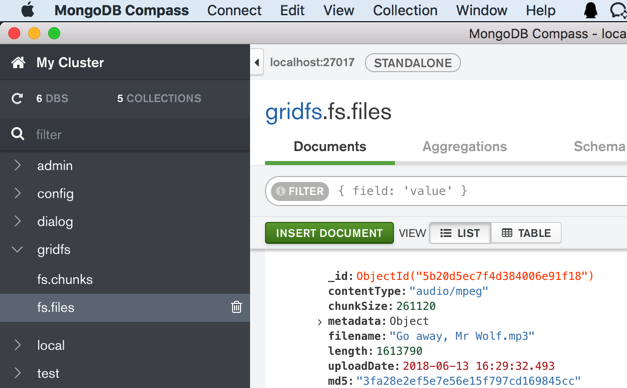Switch document view to TABLE

coord(526,233)
